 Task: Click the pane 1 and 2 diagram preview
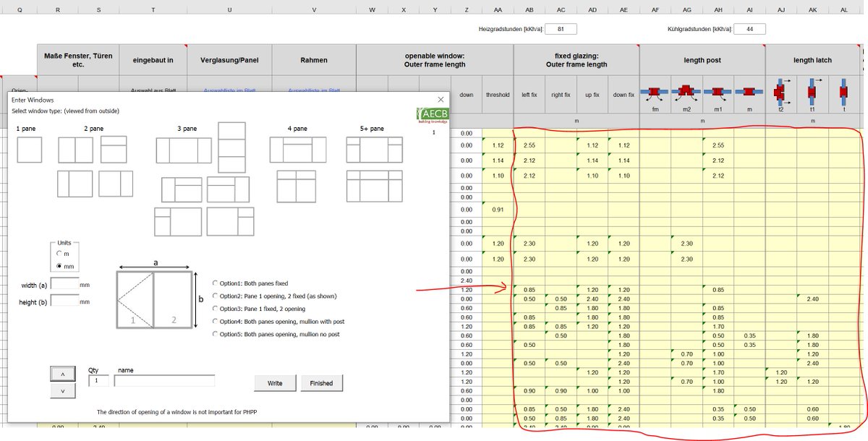coord(154,299)
